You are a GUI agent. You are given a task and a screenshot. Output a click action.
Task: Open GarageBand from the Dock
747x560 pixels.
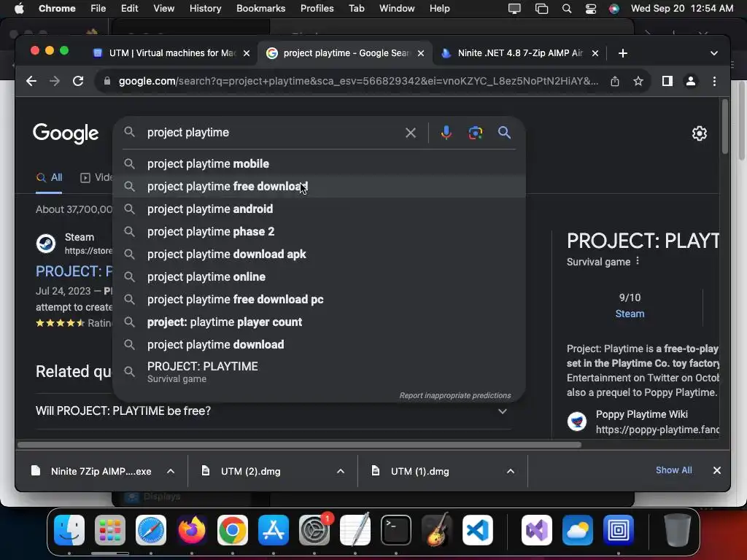[437, 529]
